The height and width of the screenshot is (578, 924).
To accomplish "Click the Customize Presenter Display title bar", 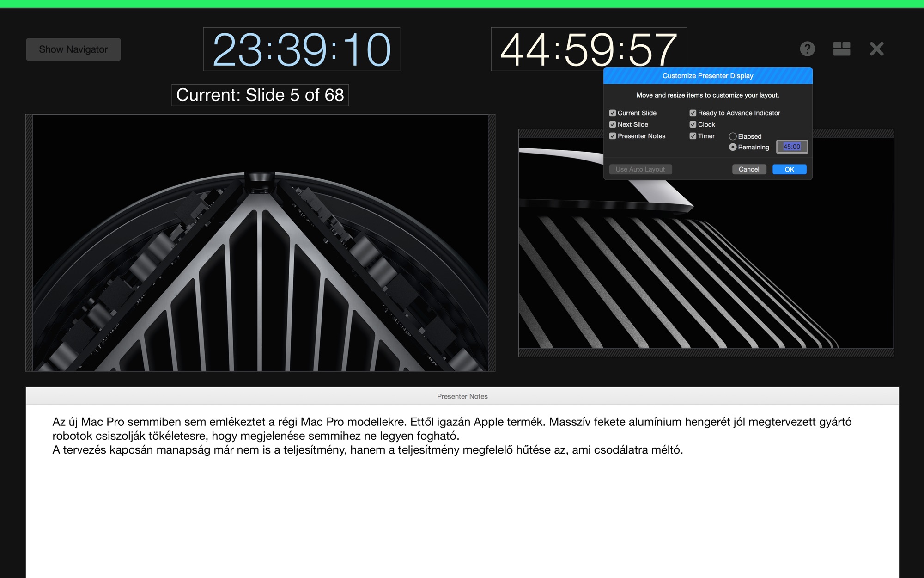I will [708, 76].
